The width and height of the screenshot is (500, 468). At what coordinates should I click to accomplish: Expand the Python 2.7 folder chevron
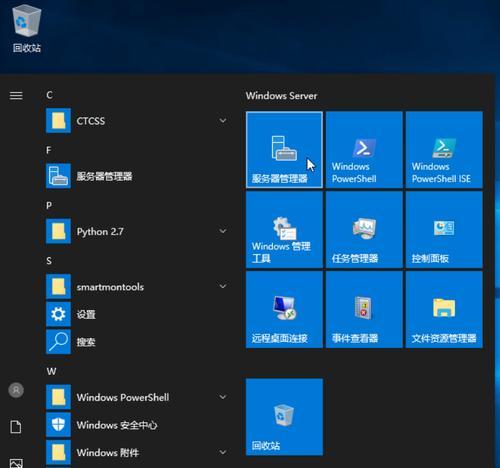coord(223,231)
